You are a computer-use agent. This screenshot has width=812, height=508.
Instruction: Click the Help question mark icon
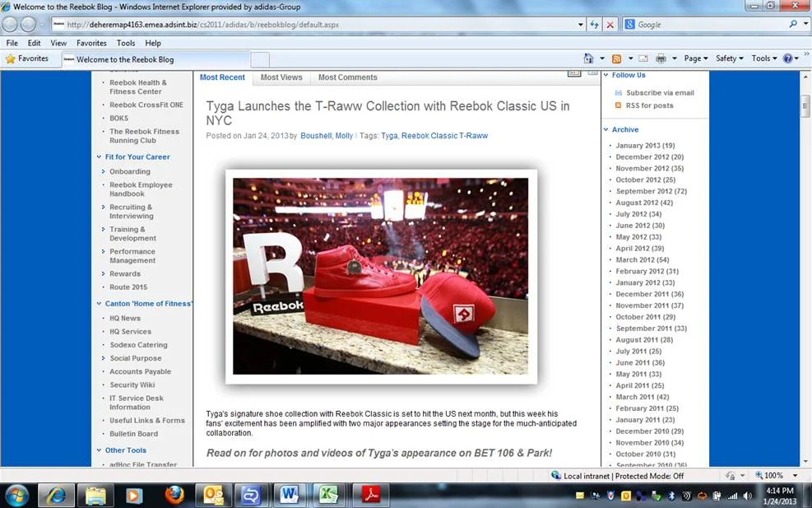(x=787, y=58)
